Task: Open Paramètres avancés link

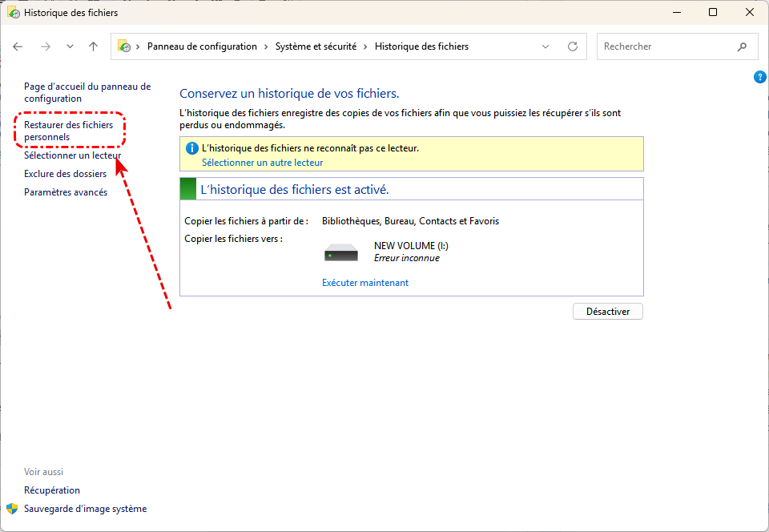Action: coord(66,192)
